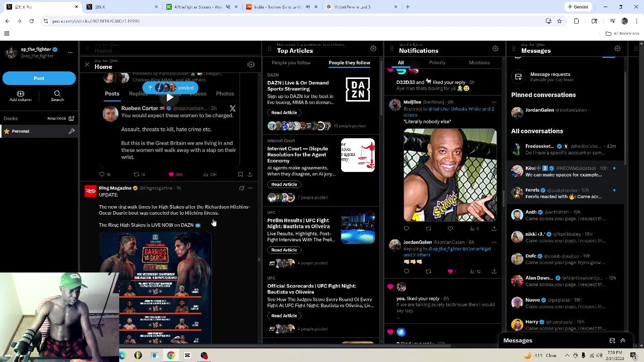
Task: Read Article for Prelim Results UFC
Action: pyautogui.click(x=284, y=250)
